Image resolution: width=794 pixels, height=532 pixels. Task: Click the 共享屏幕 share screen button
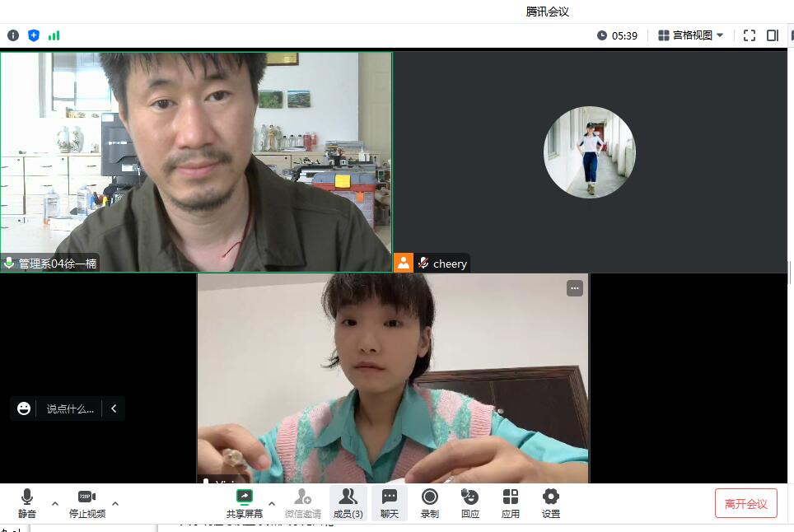[245, 502]
